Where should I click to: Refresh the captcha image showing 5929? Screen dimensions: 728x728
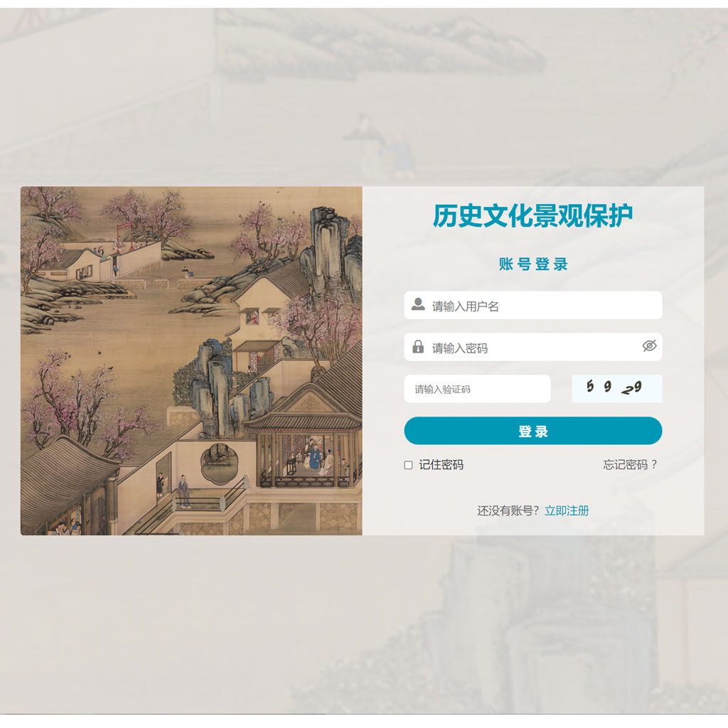[x=617, y=389]
